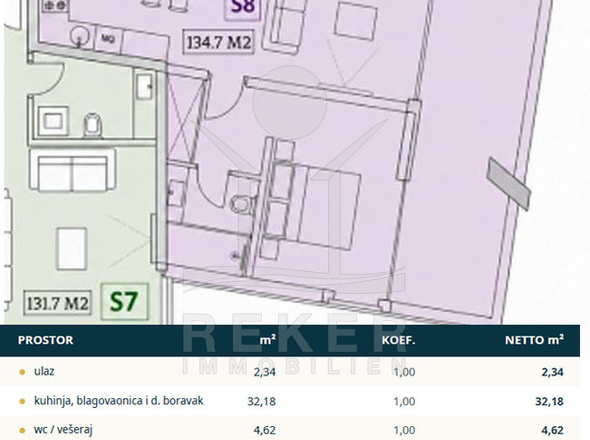
Task: Click the ulaz row label
Action: pyautogui.click(x=44, y=371)
